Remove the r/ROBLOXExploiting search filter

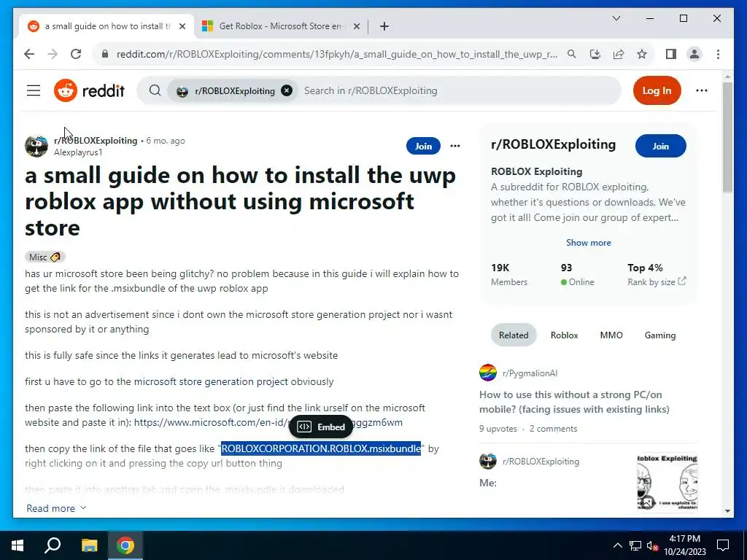click(286, 90)
